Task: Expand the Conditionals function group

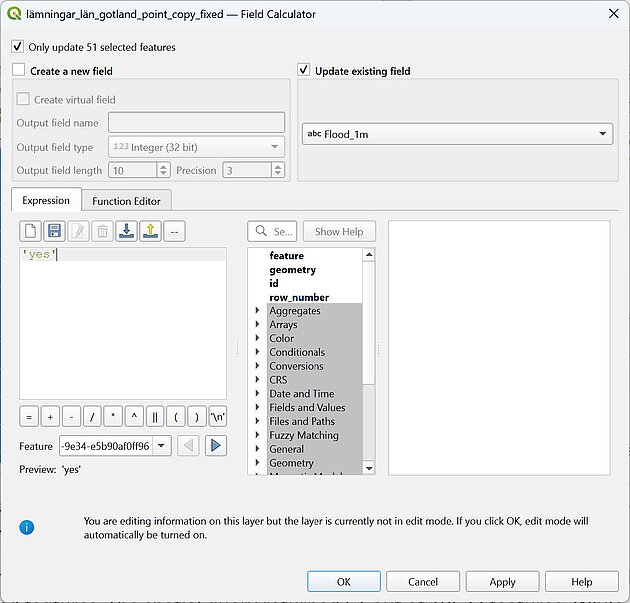Action: (x=257, y=352)
